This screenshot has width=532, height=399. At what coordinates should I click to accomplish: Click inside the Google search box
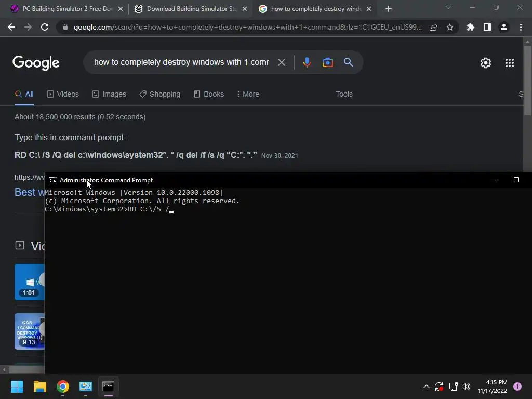click(181, 62)
